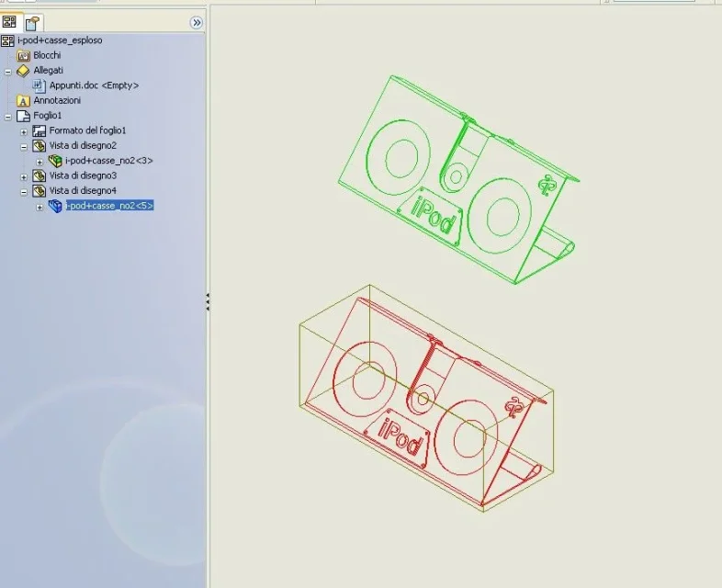Click the Annotazioni letter A icon

tap(23, 101)
